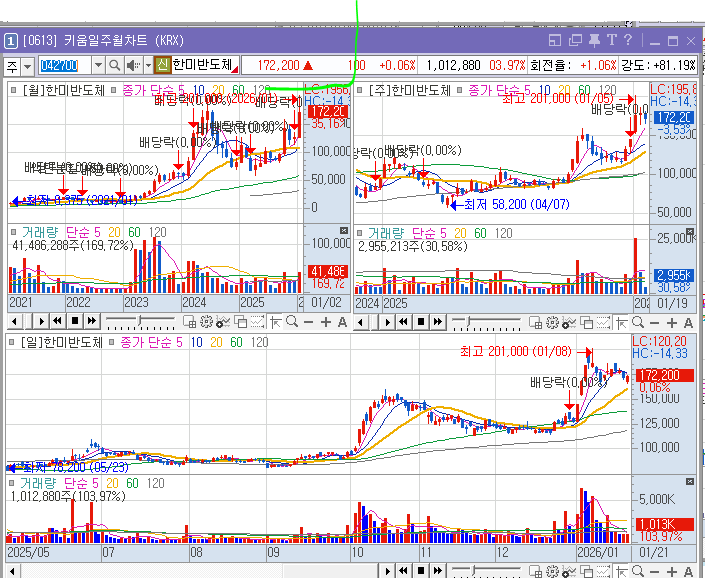
Task: Click the T font icon in title bar
Action: click(x=611, y=40)
